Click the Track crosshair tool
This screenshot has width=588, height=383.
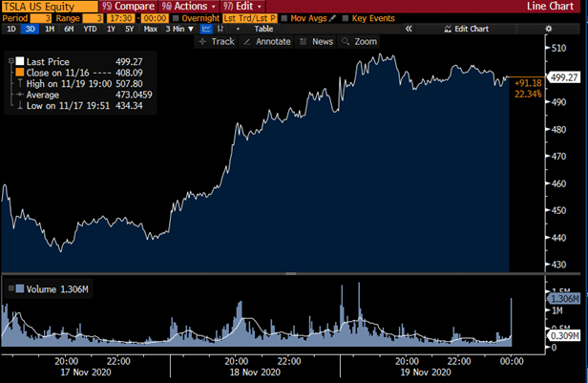click(217, 42)
